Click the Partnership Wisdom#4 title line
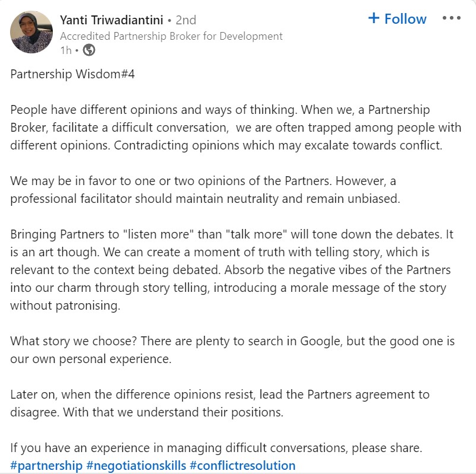 [72, 76]
